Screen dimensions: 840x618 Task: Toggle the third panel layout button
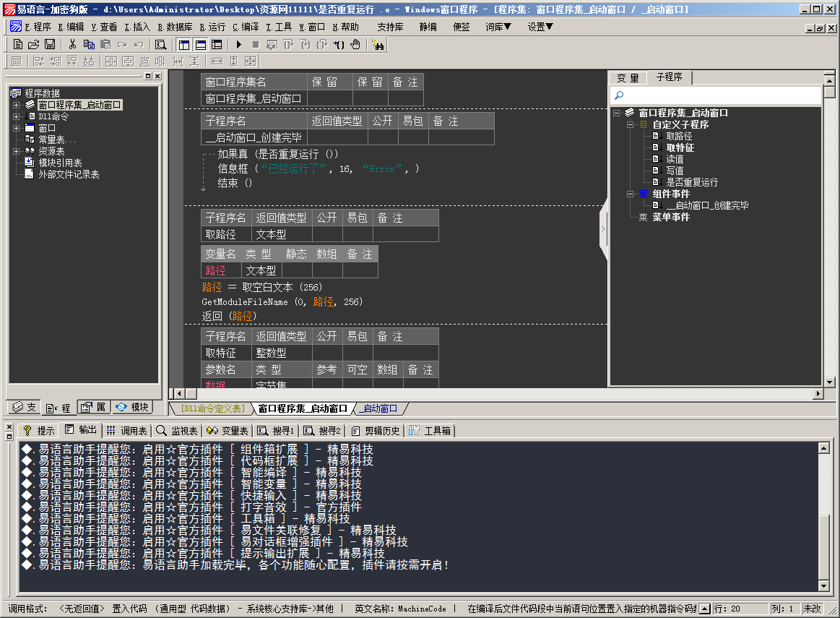pos(217,45)
